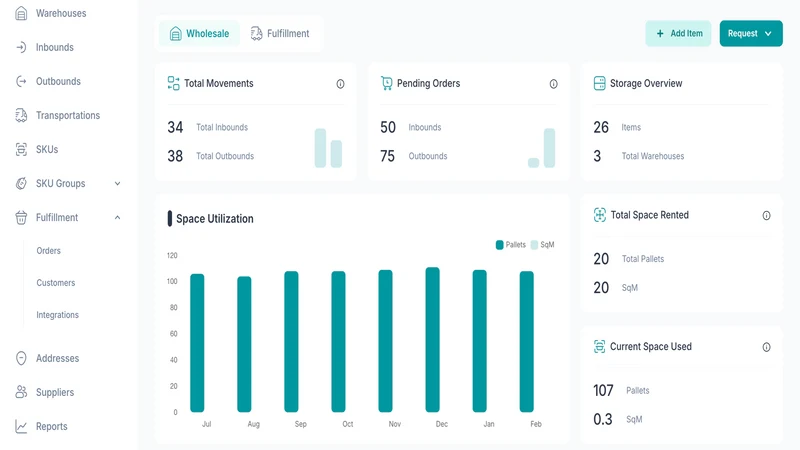Click the Oct bar in chart

click(338, 341)
